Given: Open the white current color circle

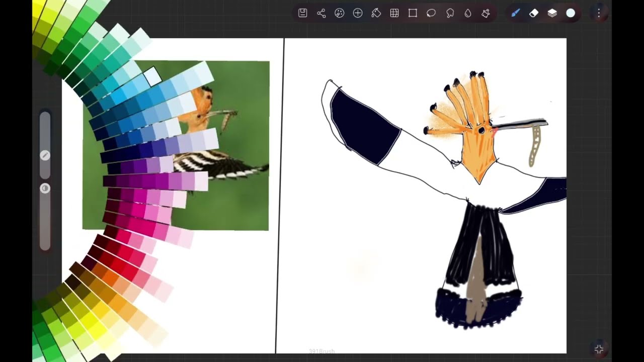Looking at the screenshot, I should [x=571, y=13].
